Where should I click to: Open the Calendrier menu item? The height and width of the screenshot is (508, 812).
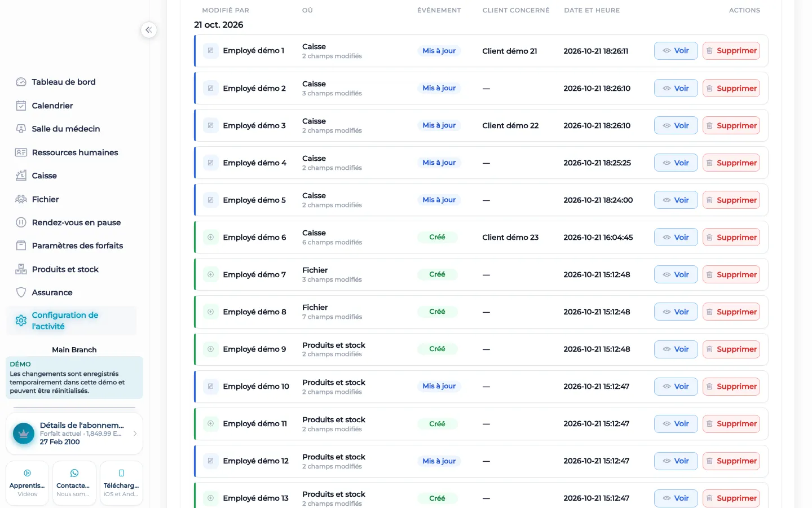tap(52, 106)
